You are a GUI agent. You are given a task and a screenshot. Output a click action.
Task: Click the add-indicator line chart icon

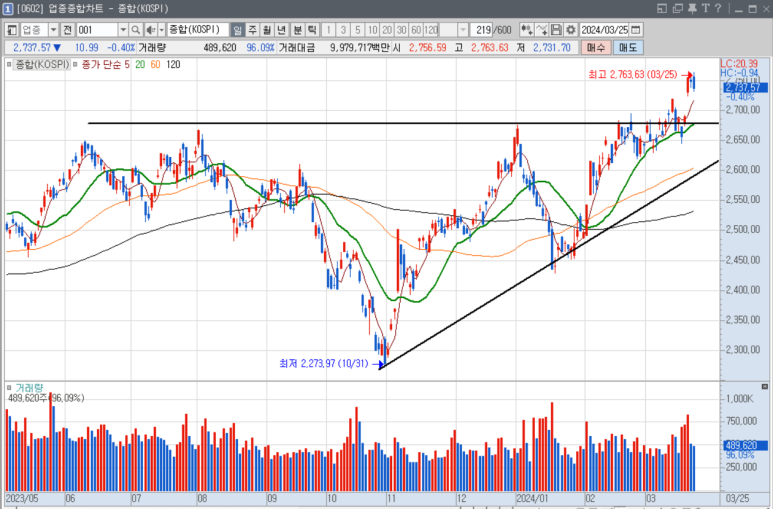[x=541, y=30]
